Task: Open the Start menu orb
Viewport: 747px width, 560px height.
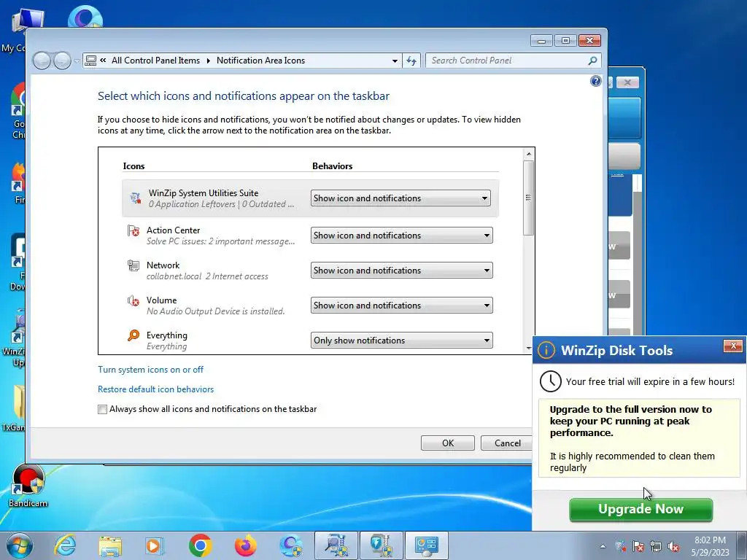Action: [20, 545]
